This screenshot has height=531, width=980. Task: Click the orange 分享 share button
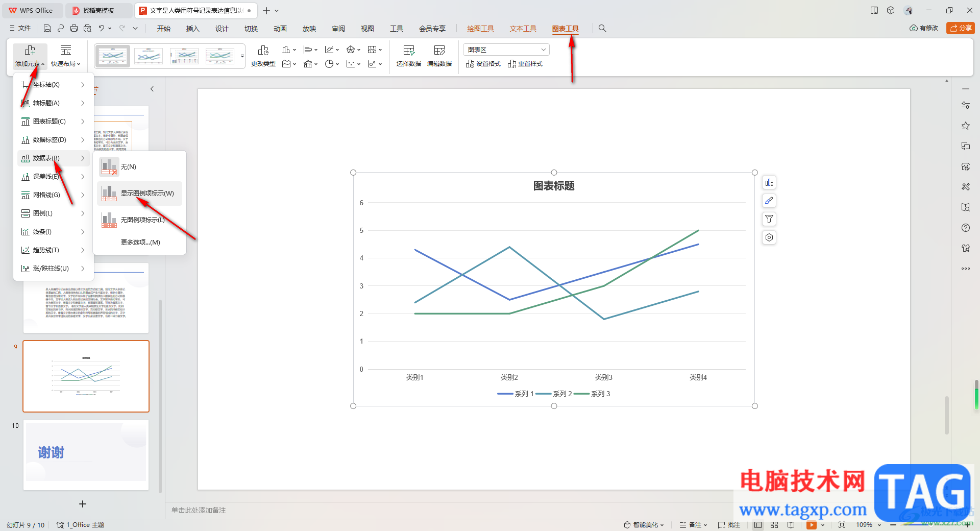pos(961,28)
